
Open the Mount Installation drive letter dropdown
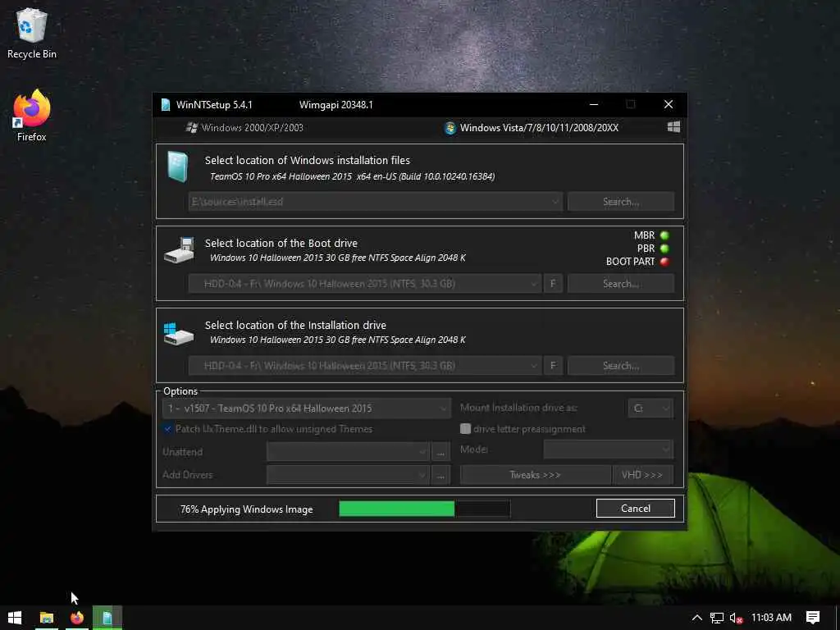click(651, 409)
